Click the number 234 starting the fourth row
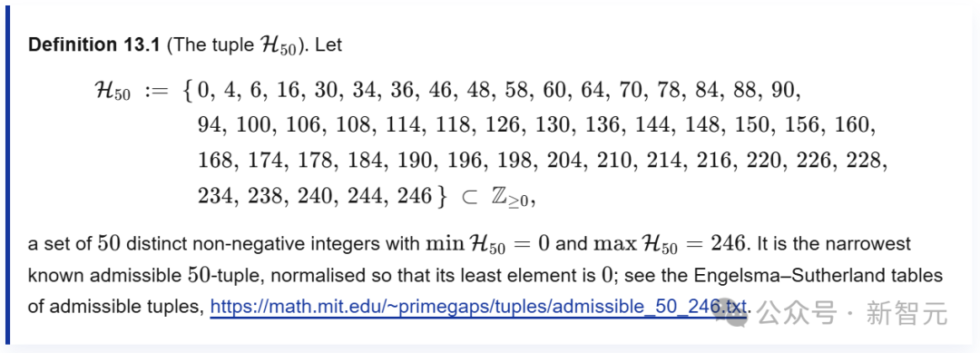The height and width of the screenshot is (353, 980). 214,197
